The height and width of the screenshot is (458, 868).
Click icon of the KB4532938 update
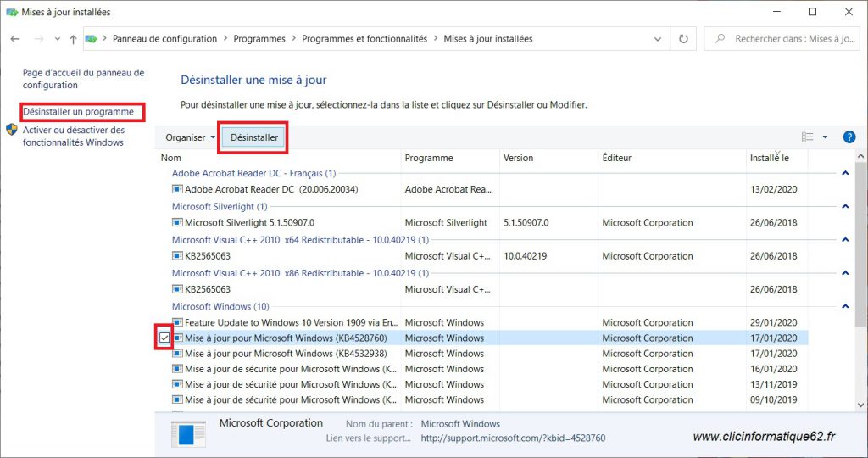[x=177, y=354]
